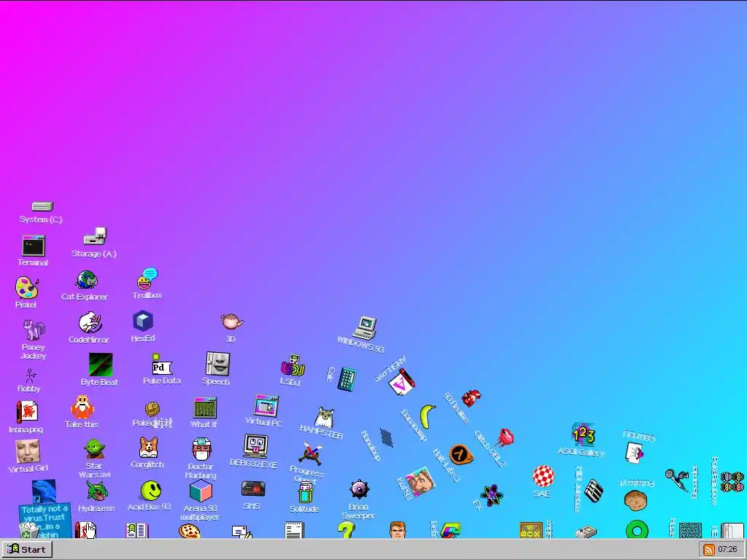Click the 07:26 taskbar clock
This screenshot has width=747, height=560.
point(727,550)
